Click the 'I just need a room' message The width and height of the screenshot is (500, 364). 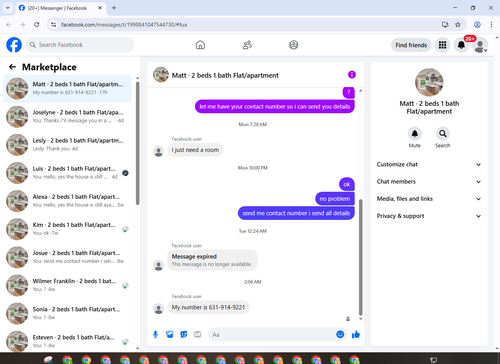click(x=195, y=150)
